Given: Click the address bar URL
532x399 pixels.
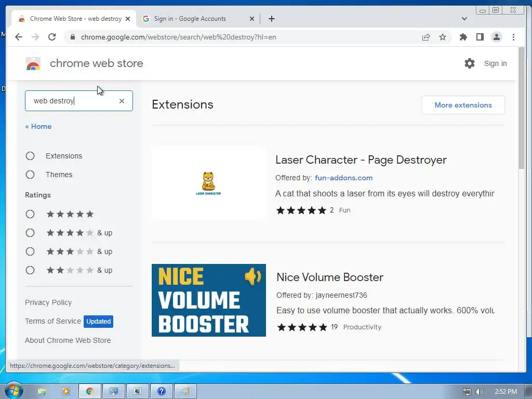Looking at the screenshot, I should (x=179, y=37).
